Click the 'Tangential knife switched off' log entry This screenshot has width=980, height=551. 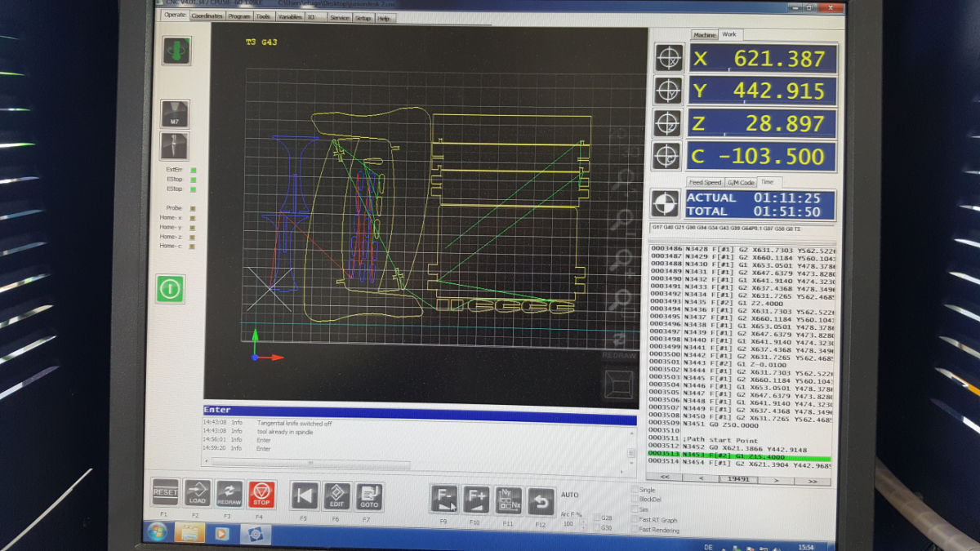click(x=294, y=424)
